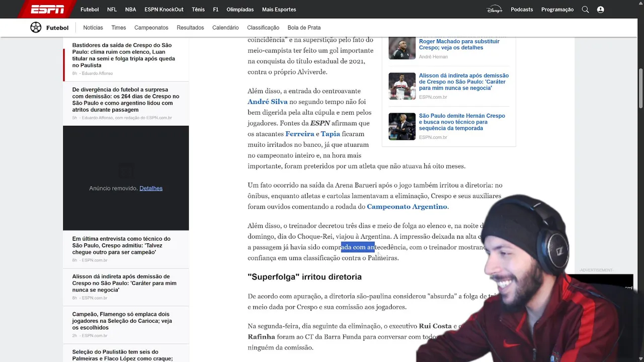Open Programação link
Image resolution: width=644 pixels, height=362 pixels.
tap(557, 10)
